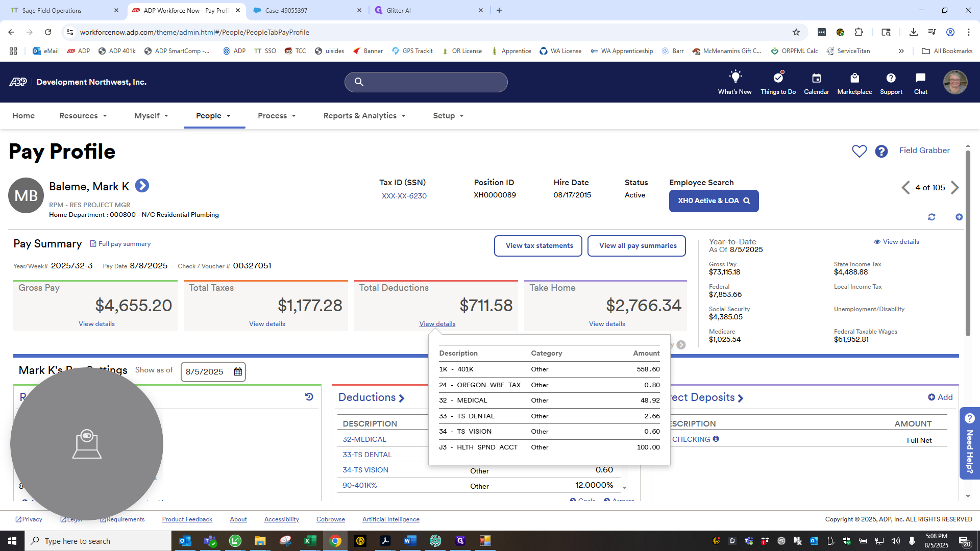Open the People menu dropdown
The image size is (980, 551).
[213, 116]
